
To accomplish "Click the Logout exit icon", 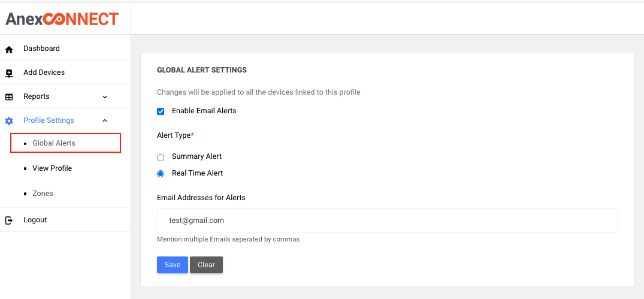I will click(x=9, y=221).
